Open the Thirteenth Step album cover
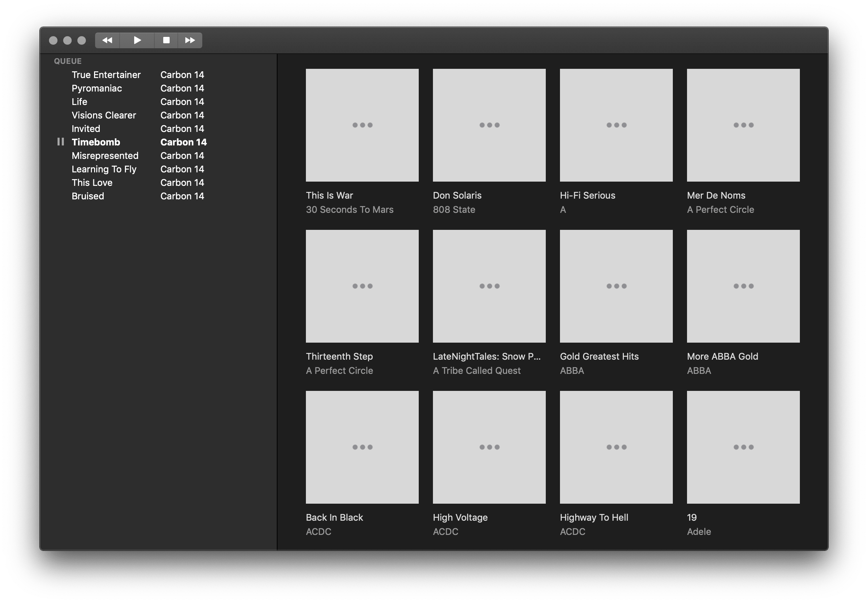This screenshot has height=603, width=868. 362,286
